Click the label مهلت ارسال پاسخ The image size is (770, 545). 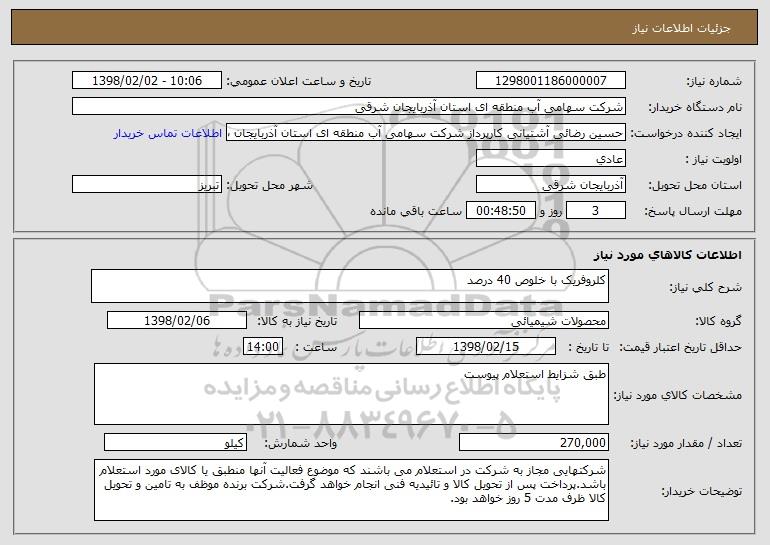[693, 211]
